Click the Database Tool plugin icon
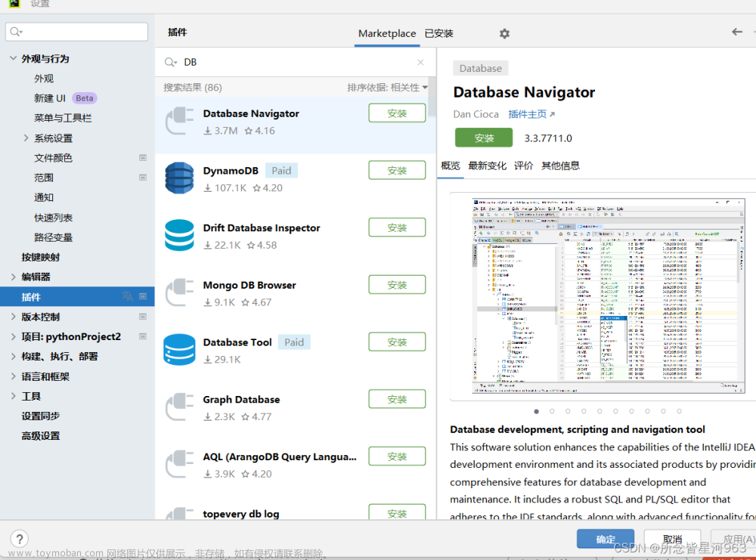 pyautogui.click(x=179, y=349)
